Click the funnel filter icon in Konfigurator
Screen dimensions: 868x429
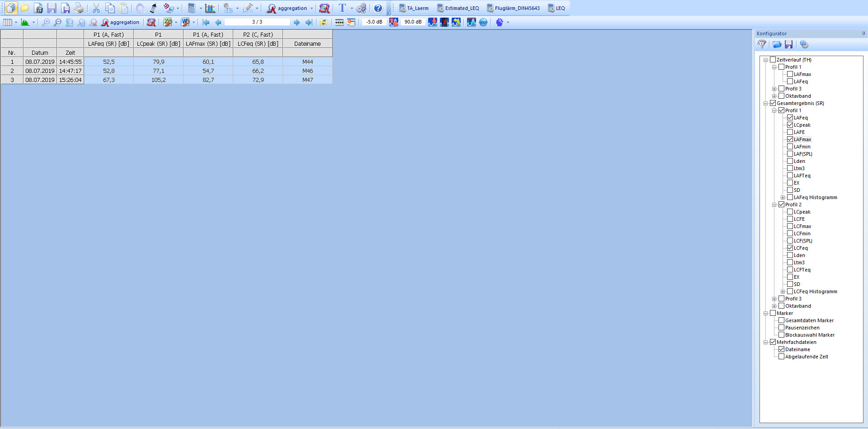(x=762, y=44)
